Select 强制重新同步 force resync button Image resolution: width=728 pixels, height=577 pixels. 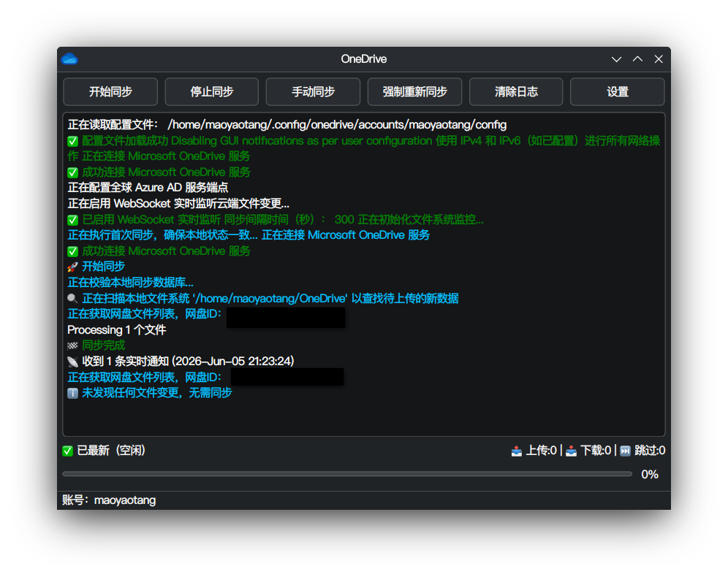coord(414,91)
